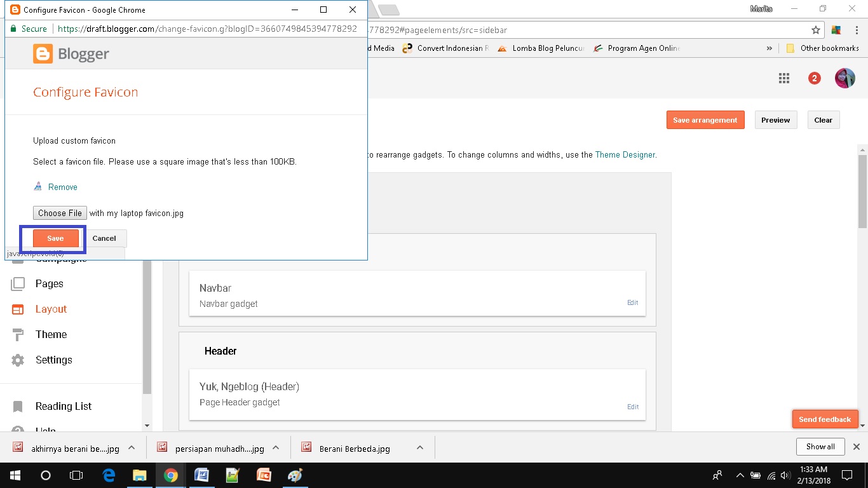The height and width of the screenshot is (488, 868).
Task: Click the "Page Header gadget" description text
Action: (240, 402)
